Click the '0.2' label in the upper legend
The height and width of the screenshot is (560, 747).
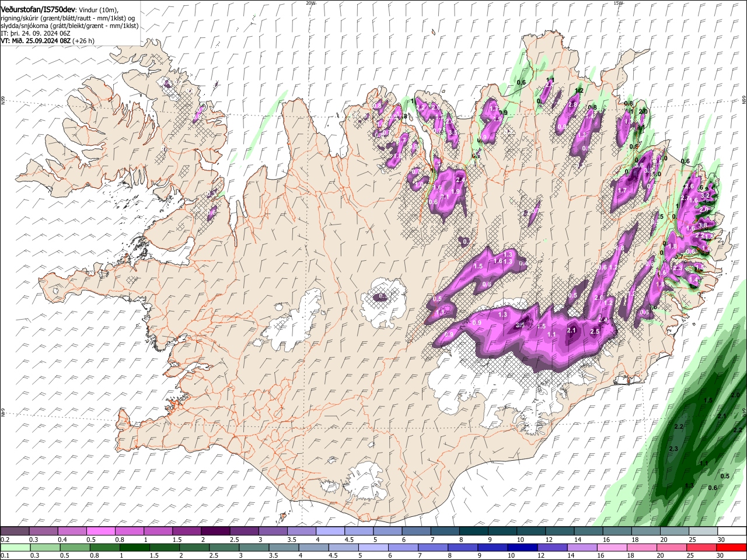tap(5, 540)
